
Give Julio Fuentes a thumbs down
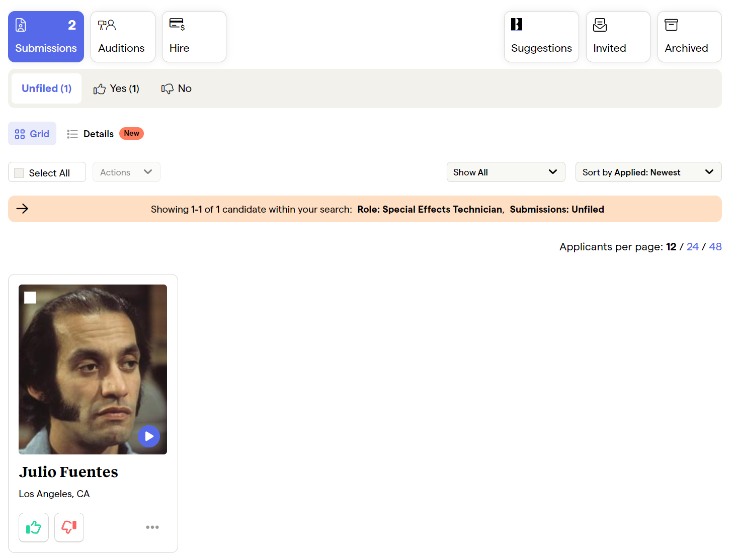tap(69, 527)
